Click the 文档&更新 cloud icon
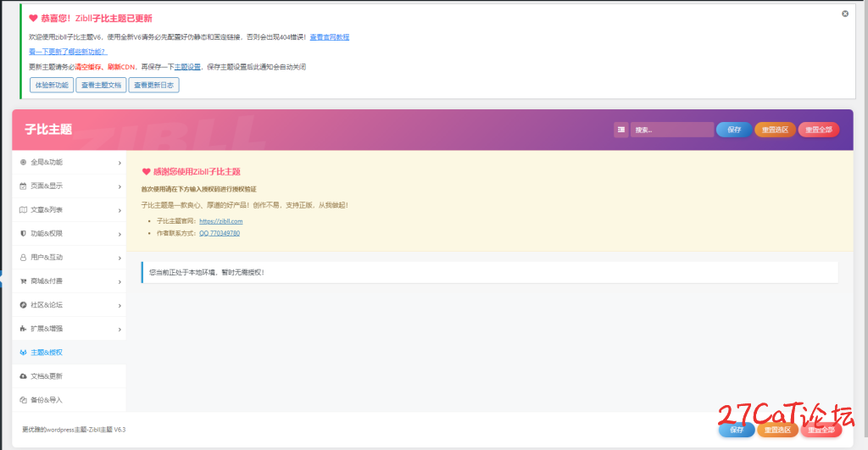The height and width of the screenshot is (450, 868). (23, 376)
